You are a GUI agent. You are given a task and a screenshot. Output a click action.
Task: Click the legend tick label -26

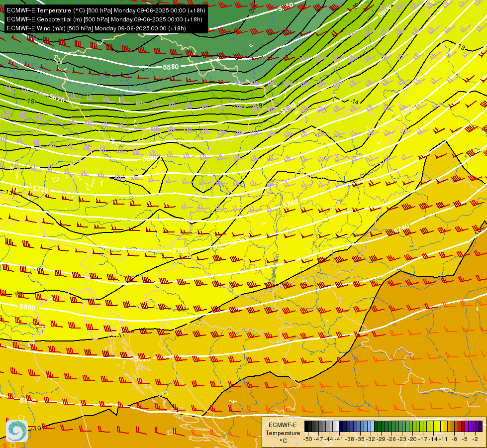(391, 439)
